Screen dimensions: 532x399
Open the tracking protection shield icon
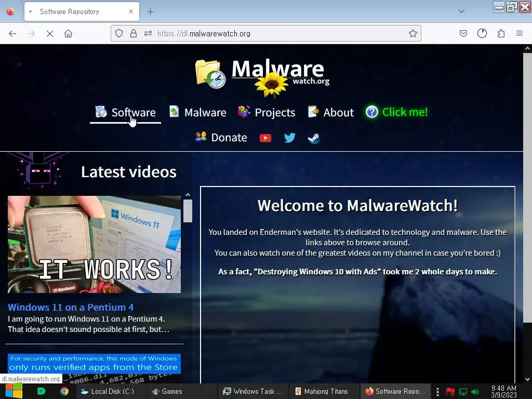pos(119,33)
